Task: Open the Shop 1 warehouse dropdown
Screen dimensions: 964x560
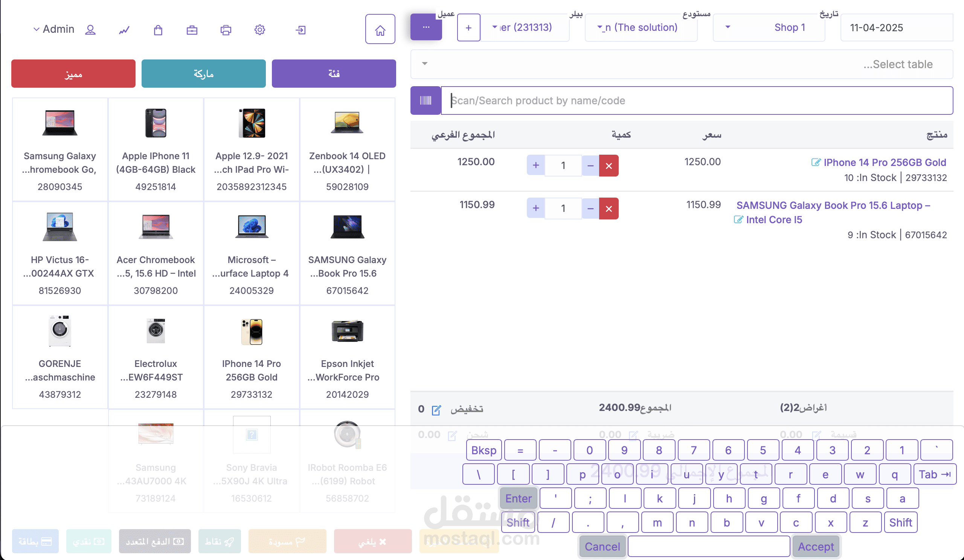Action: [769, 27]
